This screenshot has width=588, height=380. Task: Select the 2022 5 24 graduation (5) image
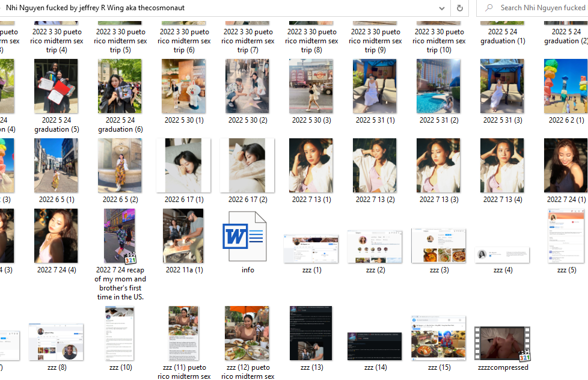point(56,86)
